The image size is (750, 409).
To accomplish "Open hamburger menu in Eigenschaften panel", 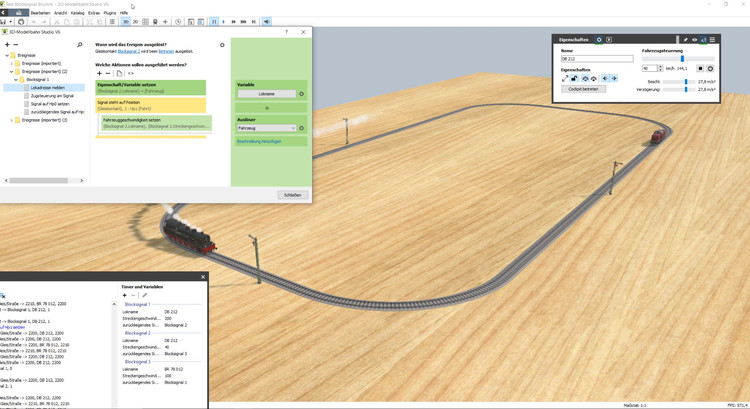I will [x=712, y=40].
